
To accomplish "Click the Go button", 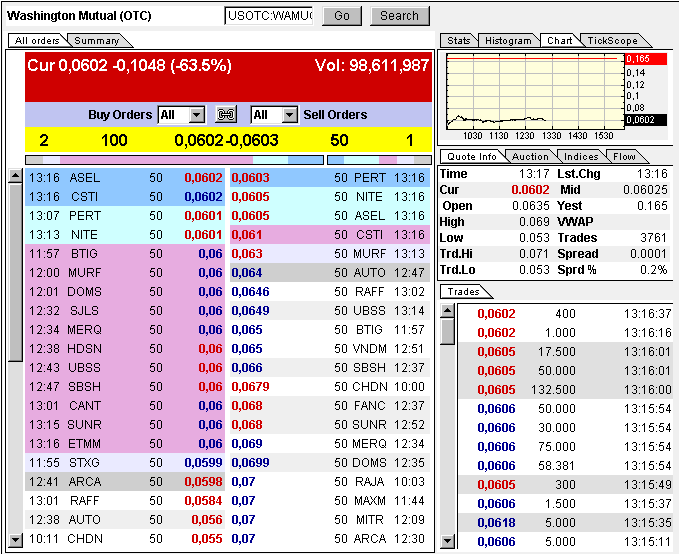I will tap(342, 16).
